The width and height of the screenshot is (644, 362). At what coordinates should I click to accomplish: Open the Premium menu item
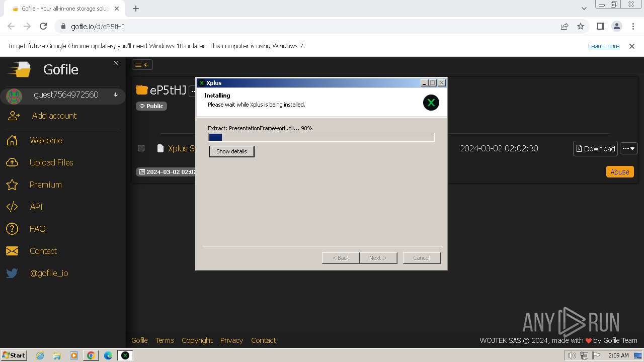tap(46, 185)
